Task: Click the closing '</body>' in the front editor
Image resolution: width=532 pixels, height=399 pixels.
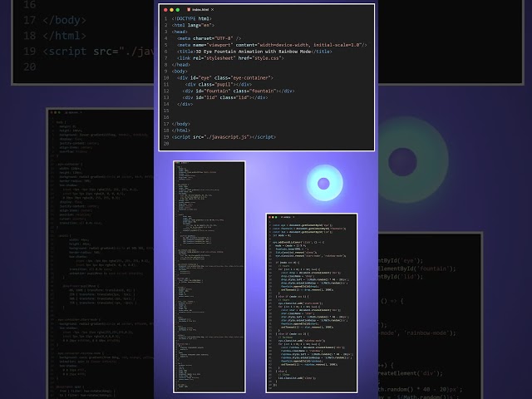Action: click(x=181, y=124)
